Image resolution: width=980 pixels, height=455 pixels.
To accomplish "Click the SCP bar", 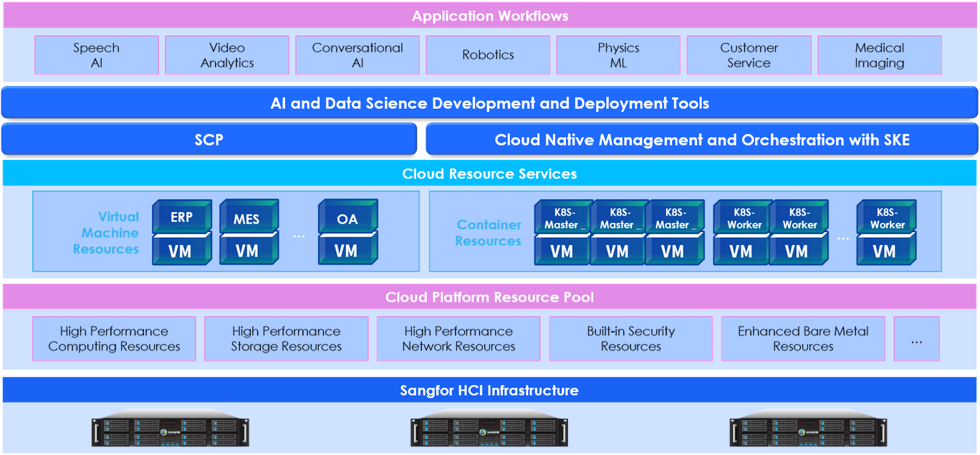I will [x=209, y=140].
